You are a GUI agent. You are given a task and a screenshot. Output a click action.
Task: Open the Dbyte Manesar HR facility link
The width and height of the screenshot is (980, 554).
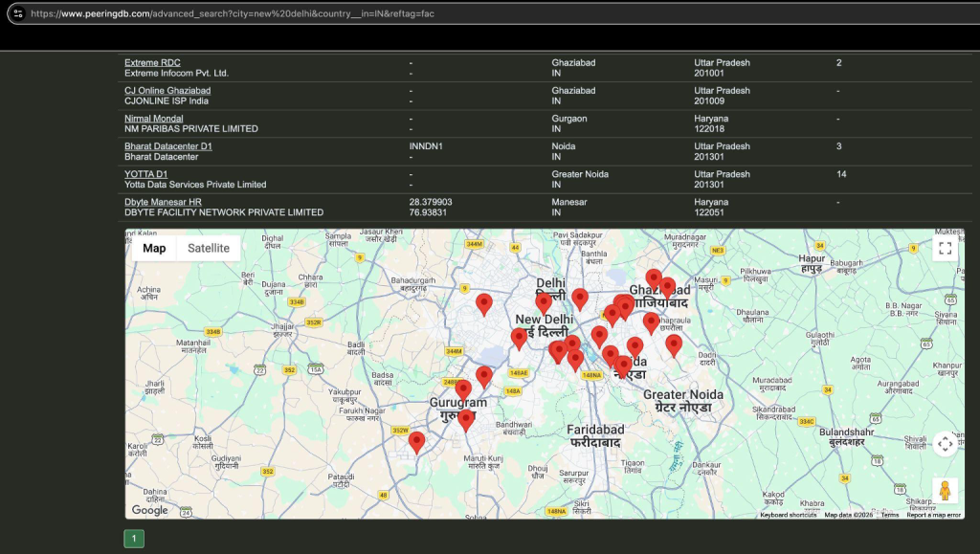click(x=163, y=202)
